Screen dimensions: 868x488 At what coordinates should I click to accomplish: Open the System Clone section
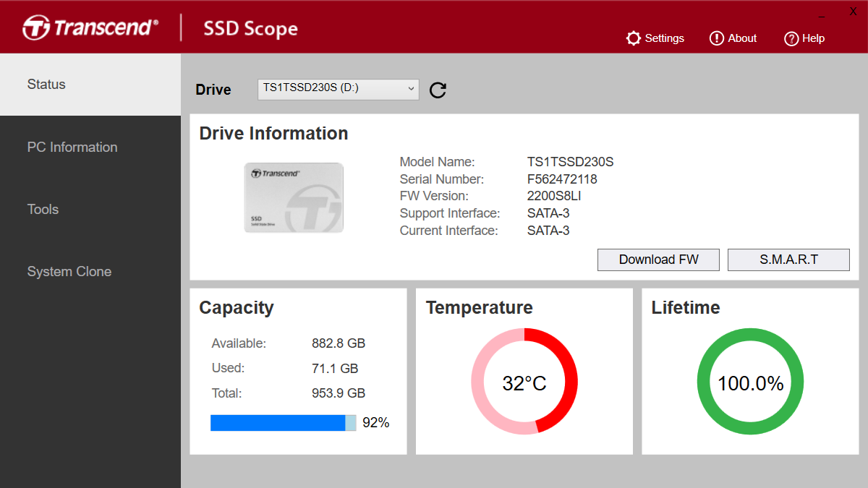pyautogui.click(x=90, y=272)
